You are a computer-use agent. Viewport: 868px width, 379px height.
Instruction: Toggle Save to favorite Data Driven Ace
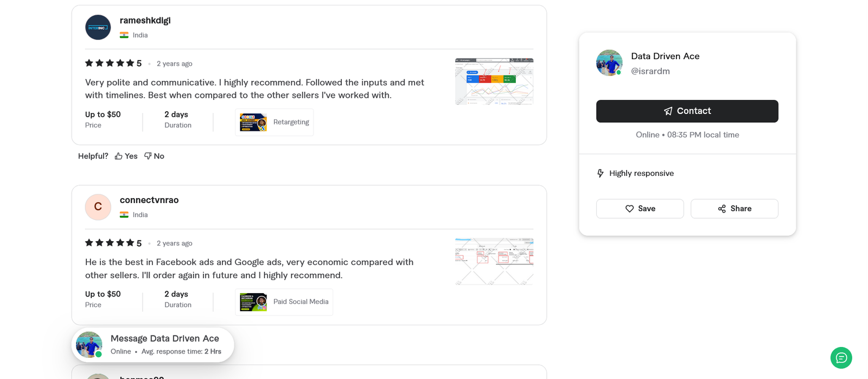(x=640, y=209)
